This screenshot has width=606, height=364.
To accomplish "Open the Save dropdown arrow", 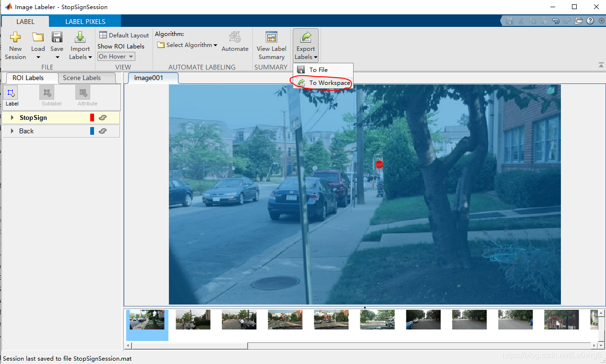I will point(57,57).
